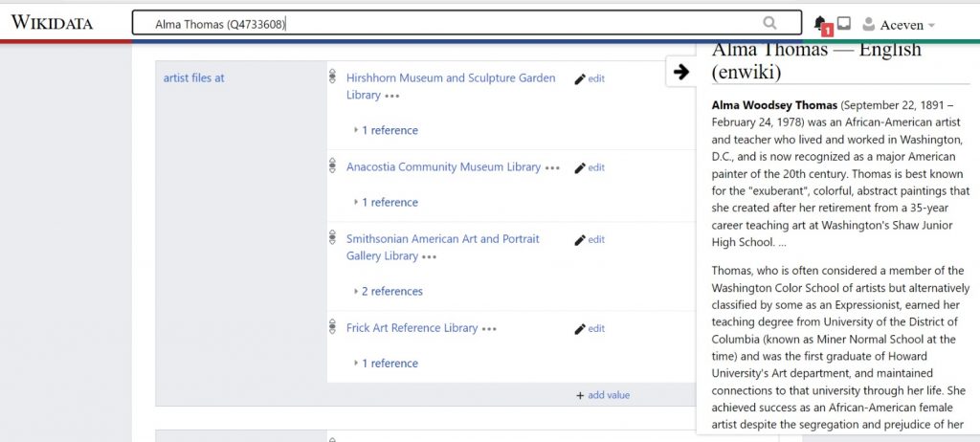Open Smithsonian American Art and Portrait Gallery Library
Screen dimensions: 980x442
442,247
